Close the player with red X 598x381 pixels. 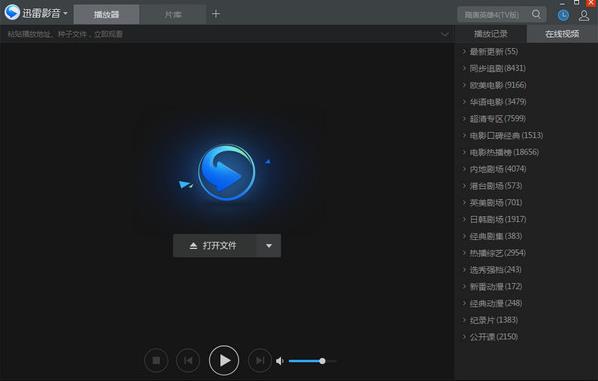[x=591, y=3]
